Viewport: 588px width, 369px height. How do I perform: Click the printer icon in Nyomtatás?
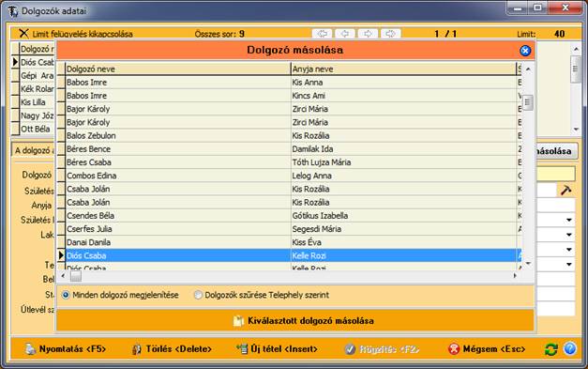click(x=30, y=348)
